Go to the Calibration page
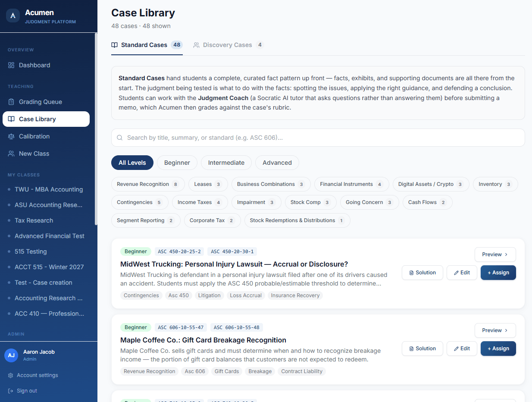 coord(46,136)
